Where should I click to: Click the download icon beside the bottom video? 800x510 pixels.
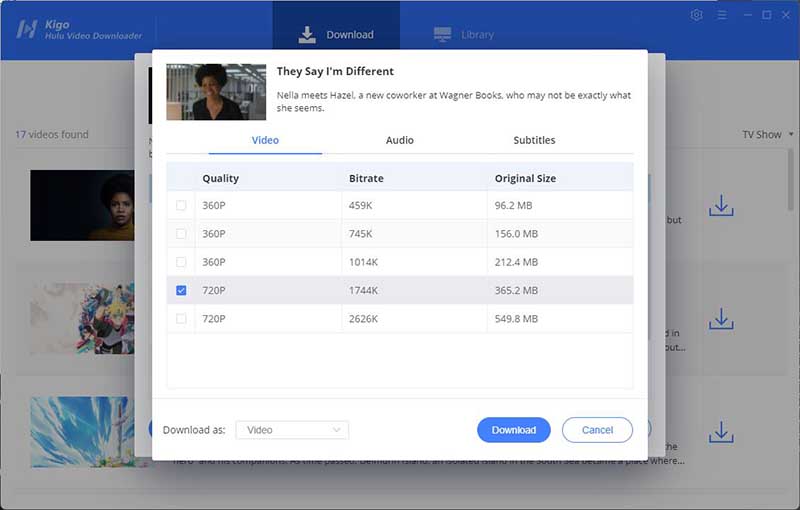[x=721, y=432]
